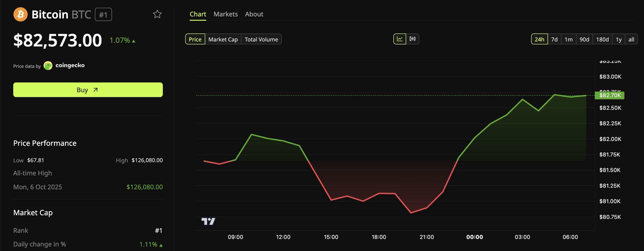Switch to candlestick chart view icon
The image size is (644, 251).
413,39
